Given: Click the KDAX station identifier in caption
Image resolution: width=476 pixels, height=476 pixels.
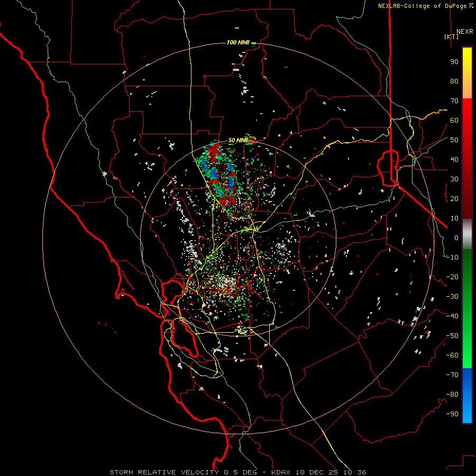Looking at the screenshot, I should (281, 472).
